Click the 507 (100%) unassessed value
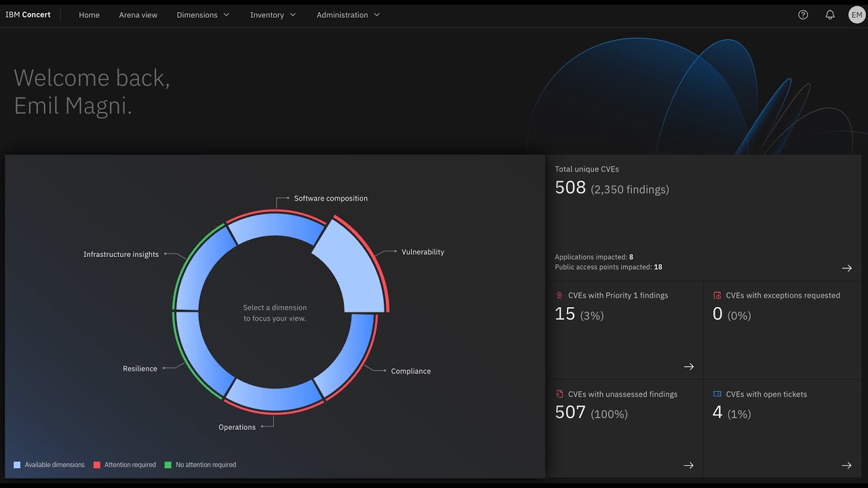This screenshot has height=488, width=868. click(591, 412)
